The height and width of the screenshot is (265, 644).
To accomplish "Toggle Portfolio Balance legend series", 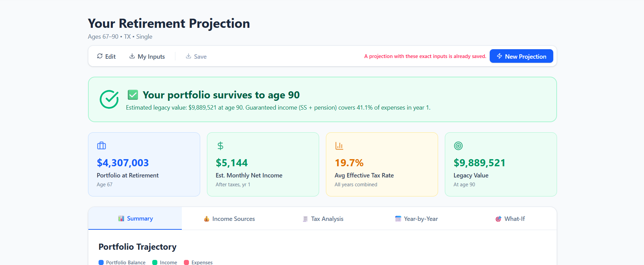I will pos(122,262).
